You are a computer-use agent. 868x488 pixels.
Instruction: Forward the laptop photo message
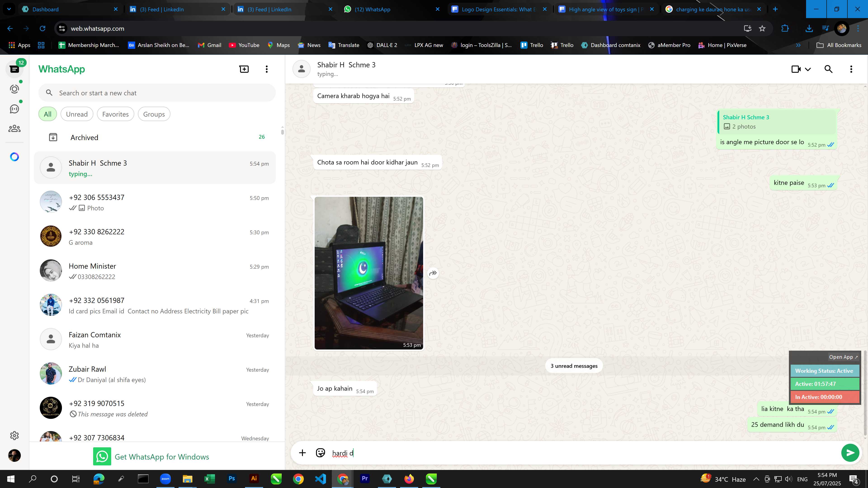[x=433, y=273]
